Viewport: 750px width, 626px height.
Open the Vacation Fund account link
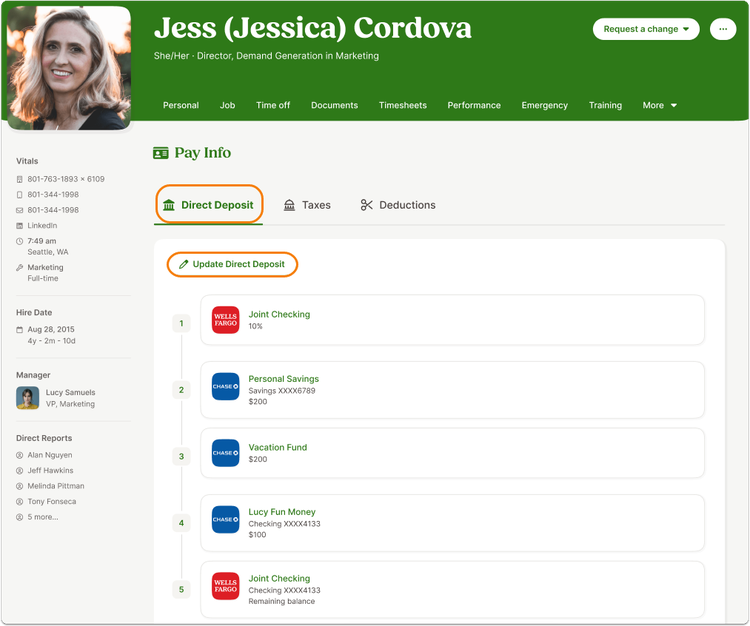click(x=277, y=448)
